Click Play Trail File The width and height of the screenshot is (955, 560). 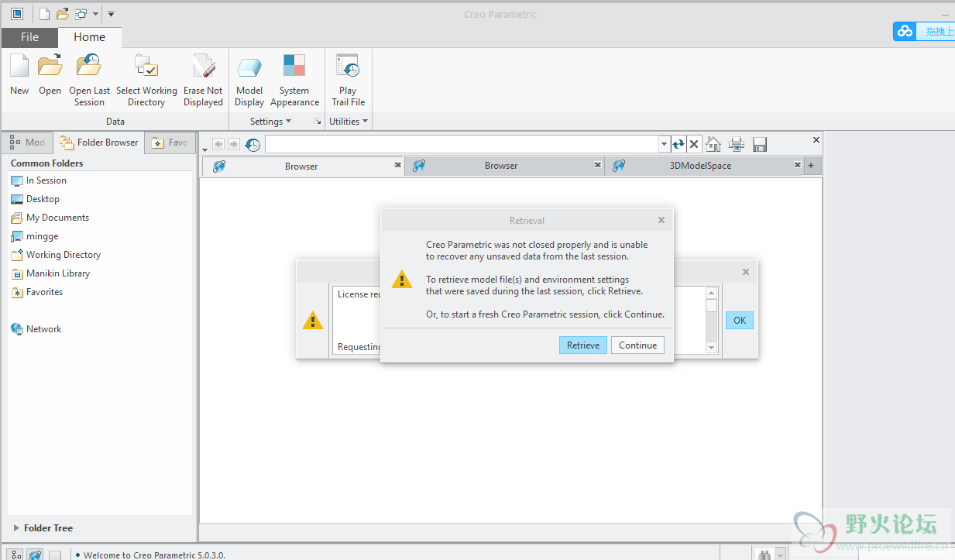pos(348,80)
